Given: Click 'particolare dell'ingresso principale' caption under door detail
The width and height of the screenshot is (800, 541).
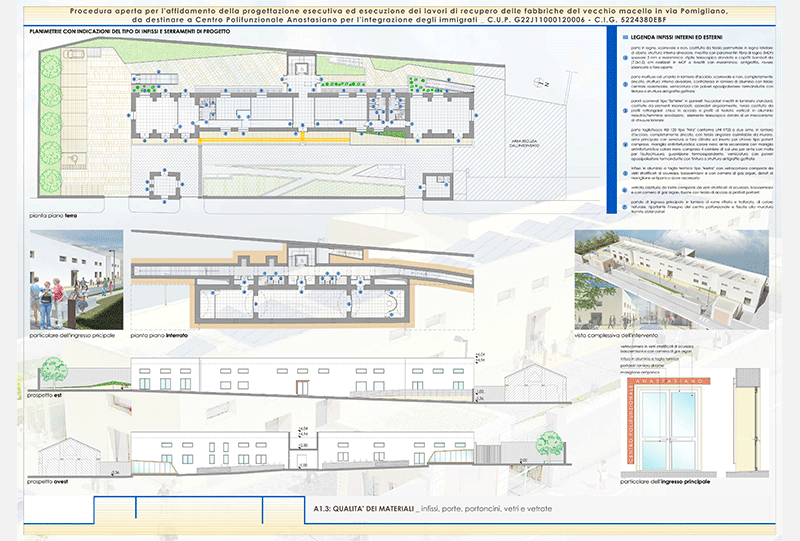Looking at the screenshot, I should (665, 482).
